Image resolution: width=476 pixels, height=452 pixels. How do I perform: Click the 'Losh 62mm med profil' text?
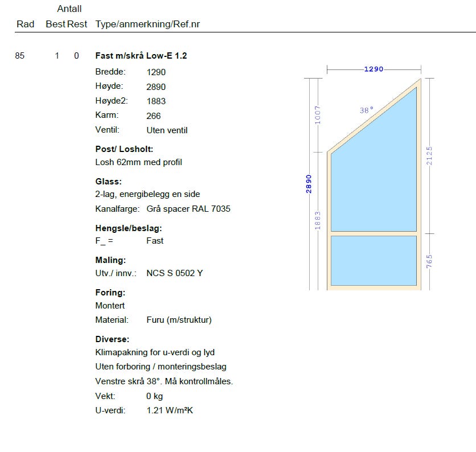pyautogui.click(x=138, y=162)
